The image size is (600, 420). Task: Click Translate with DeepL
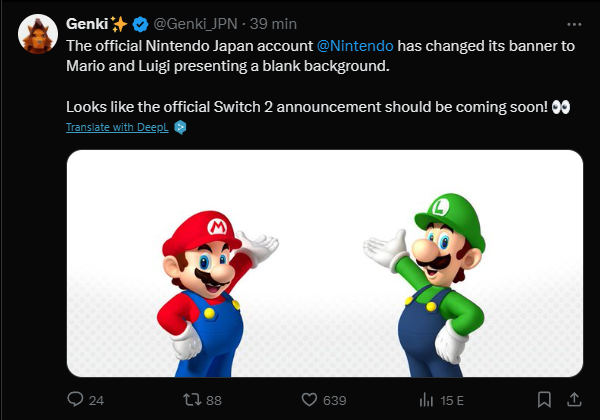pyautogui.click(x=118, y=128)
